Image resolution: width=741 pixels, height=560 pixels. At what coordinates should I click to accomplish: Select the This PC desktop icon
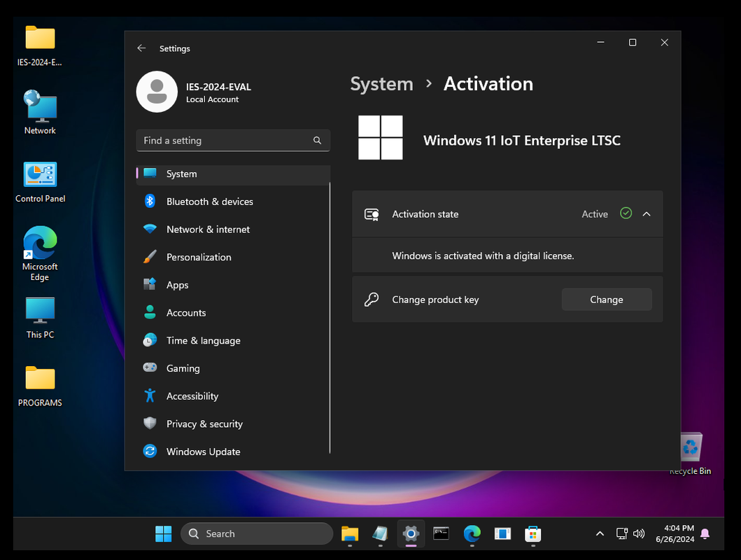point(40,318)
